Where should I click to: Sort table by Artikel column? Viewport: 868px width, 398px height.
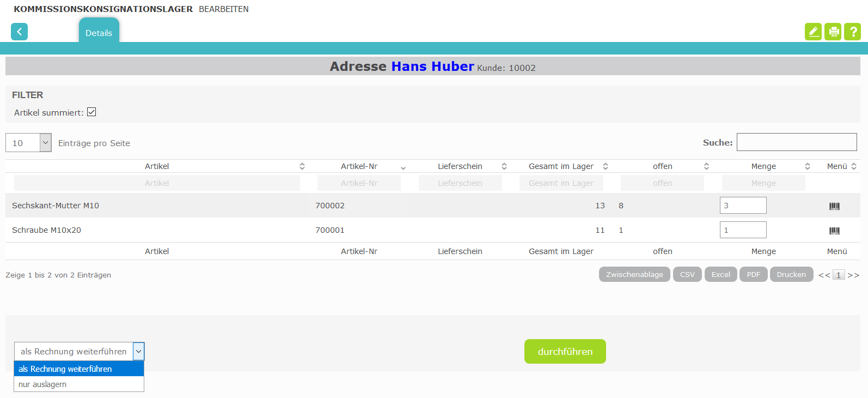pos(157,166)
